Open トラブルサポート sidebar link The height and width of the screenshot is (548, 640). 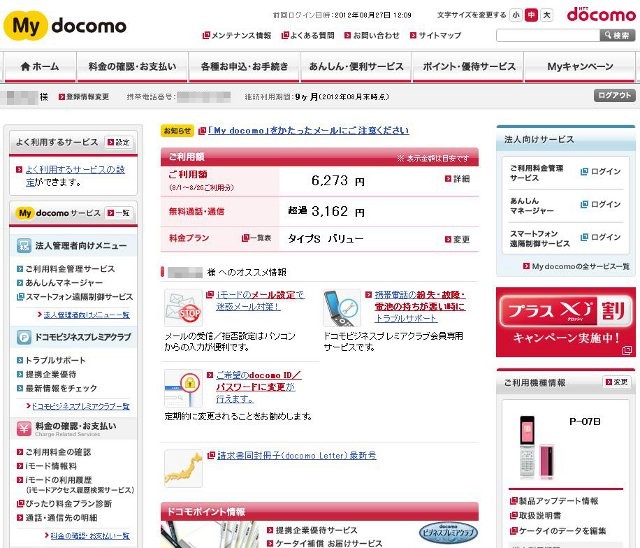(x=51, y=360)
